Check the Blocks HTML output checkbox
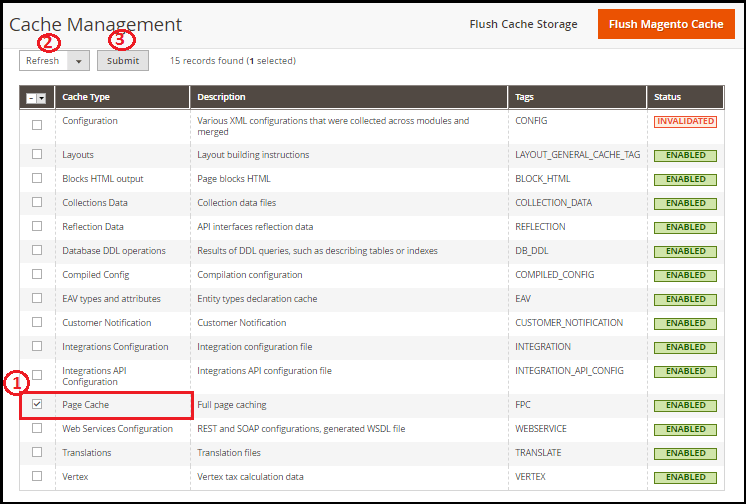 (37, 178)
